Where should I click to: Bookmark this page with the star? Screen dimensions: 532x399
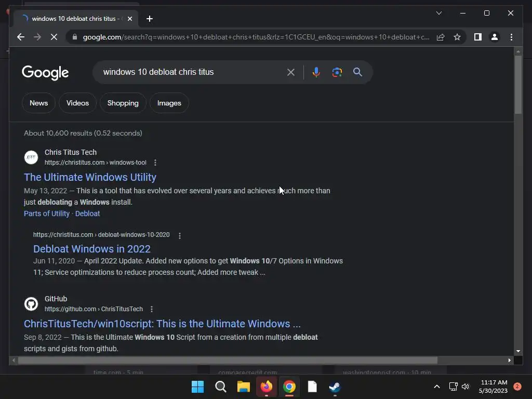(457, 37)
